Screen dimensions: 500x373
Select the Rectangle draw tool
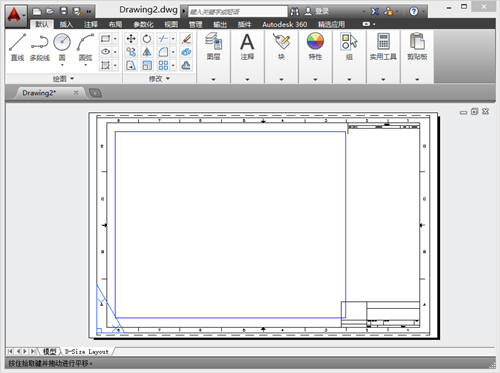coord(105,39)
